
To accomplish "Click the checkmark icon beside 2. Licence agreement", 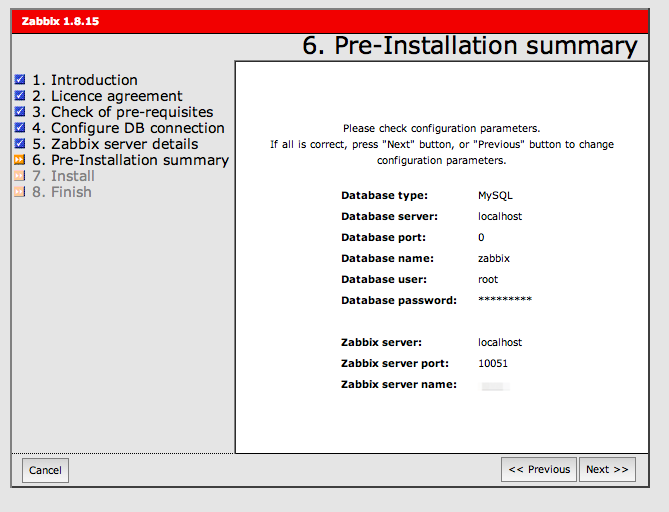I will point(20,96).
